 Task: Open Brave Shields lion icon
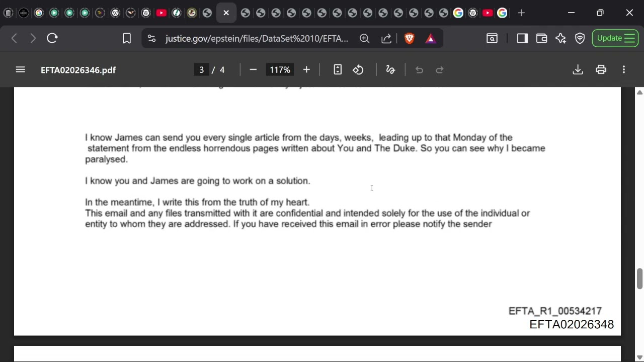[409, 38]
